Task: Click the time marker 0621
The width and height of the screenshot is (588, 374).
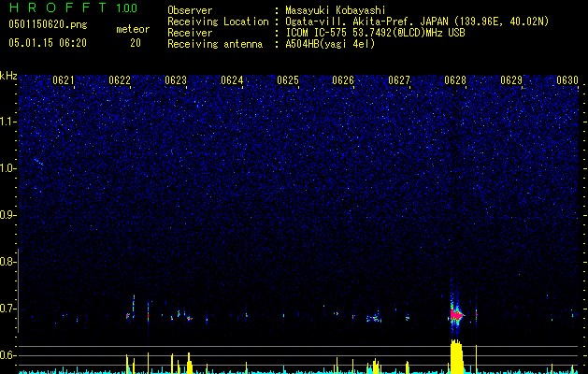Action: pyautogui.click(x=64, y=80)
